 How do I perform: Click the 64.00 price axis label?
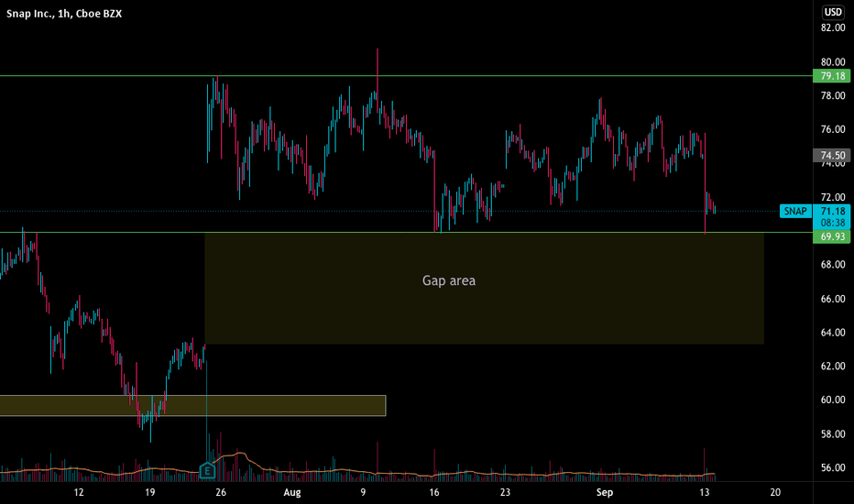coord(833,333)
